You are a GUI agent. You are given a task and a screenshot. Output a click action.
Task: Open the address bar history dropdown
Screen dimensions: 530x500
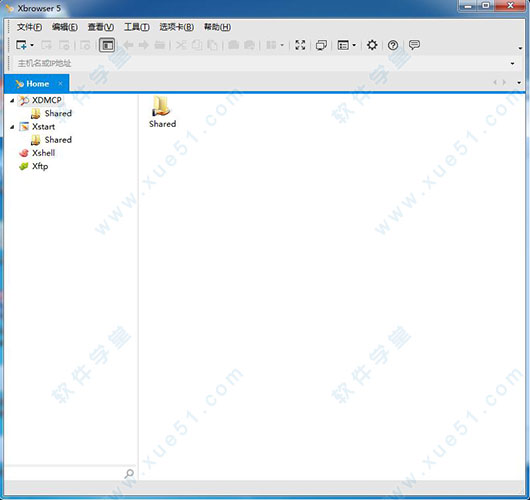point(512,64)
